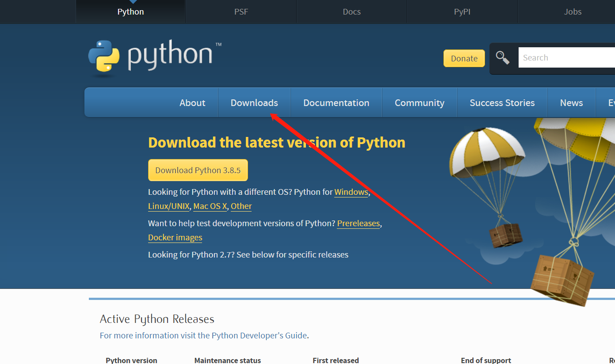Click the Python two-snakes logo
The width and height of the screenshot is (615, 364).
tap(105, 57)
